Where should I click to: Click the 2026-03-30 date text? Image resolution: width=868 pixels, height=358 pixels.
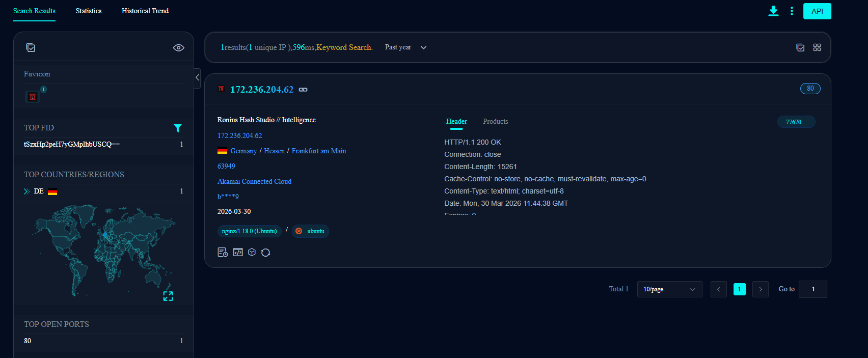click(234, 211)
